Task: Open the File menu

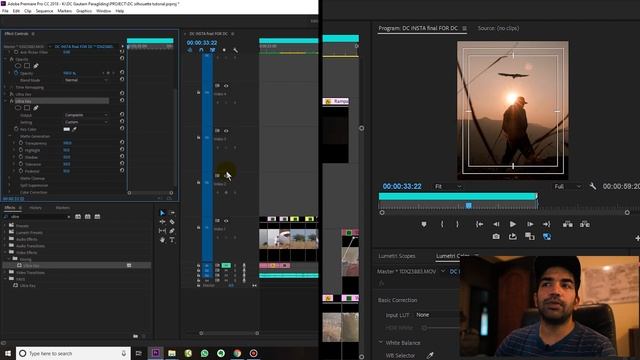Action: click(x=5, y=11)
